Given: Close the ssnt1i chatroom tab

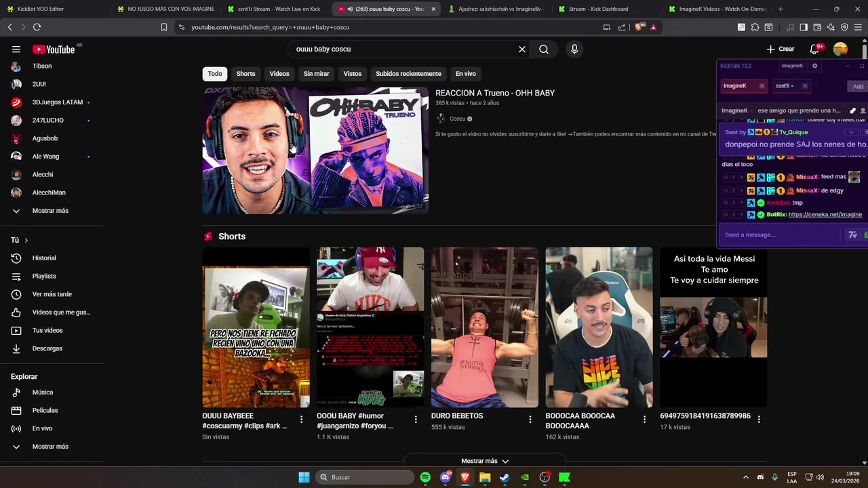Looking at the screenshot, I should (805, 86).
